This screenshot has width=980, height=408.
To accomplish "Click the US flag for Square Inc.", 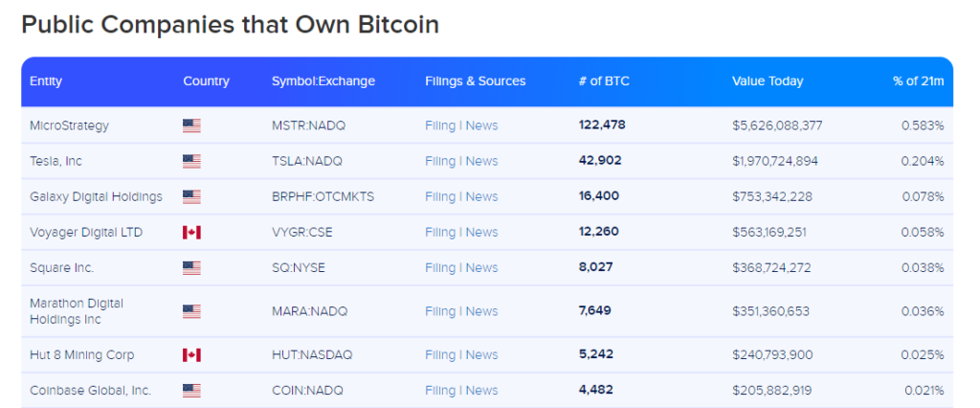I will pos(191,267).
